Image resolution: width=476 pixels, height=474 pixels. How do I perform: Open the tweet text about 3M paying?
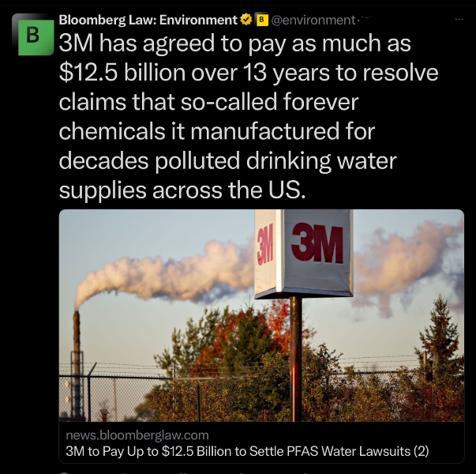click(249, 116)
